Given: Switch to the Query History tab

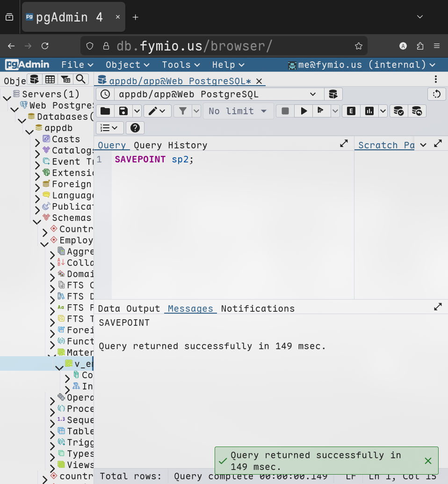Looking at the screenshot, I should click(170, 145).
